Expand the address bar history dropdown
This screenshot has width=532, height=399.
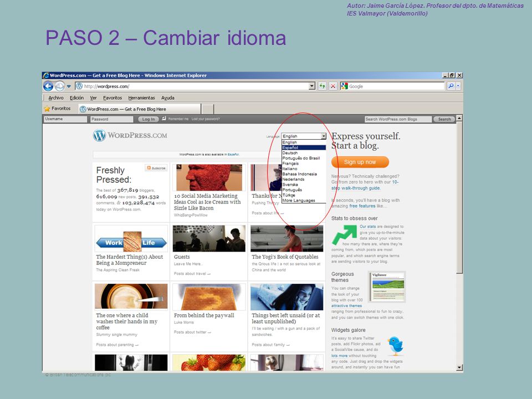(x=312, y=86)
